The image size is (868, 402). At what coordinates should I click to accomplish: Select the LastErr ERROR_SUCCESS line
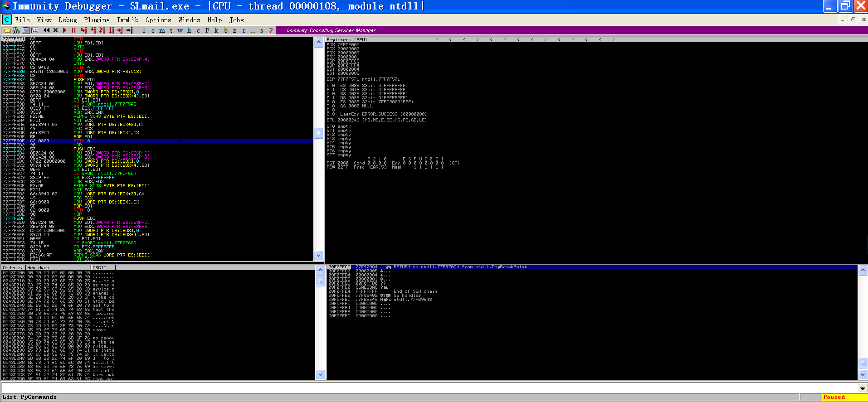click(383, 114)
